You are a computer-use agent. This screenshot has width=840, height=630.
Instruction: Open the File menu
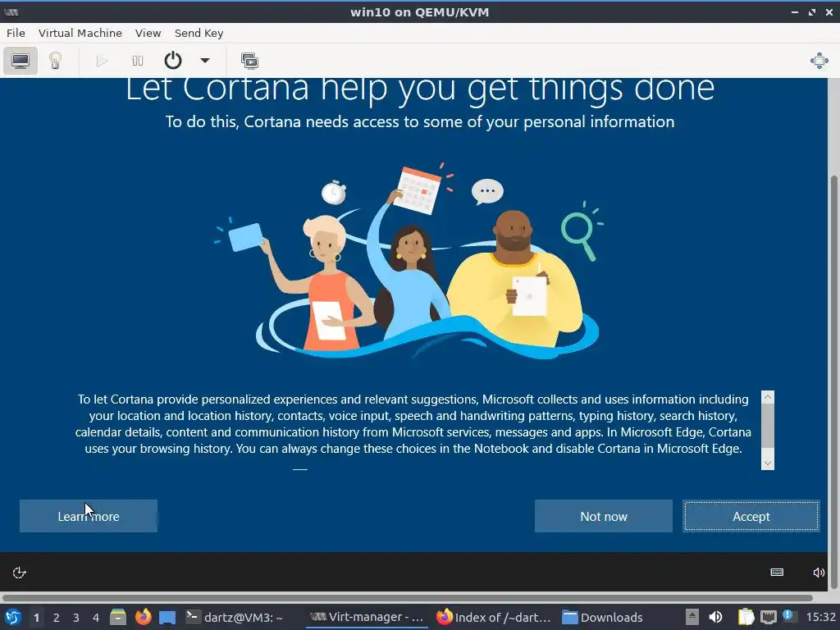click(x=16, y=33)
